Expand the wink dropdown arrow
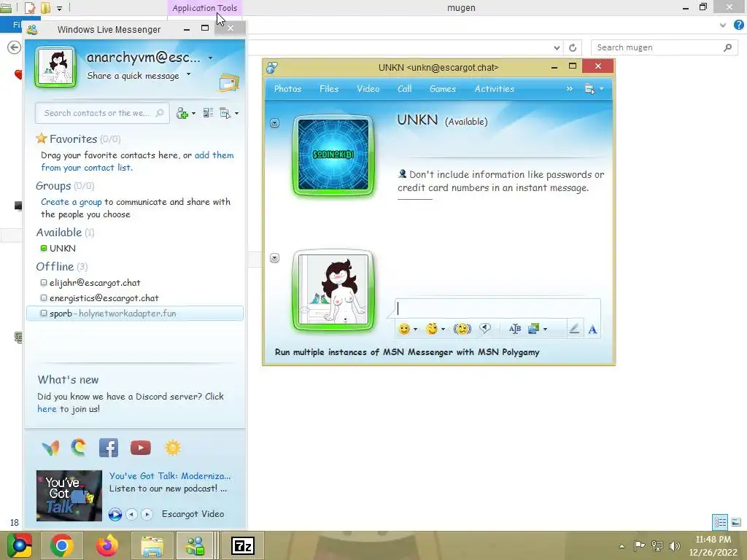Screen dimensions: 747x560 (443, 329)
